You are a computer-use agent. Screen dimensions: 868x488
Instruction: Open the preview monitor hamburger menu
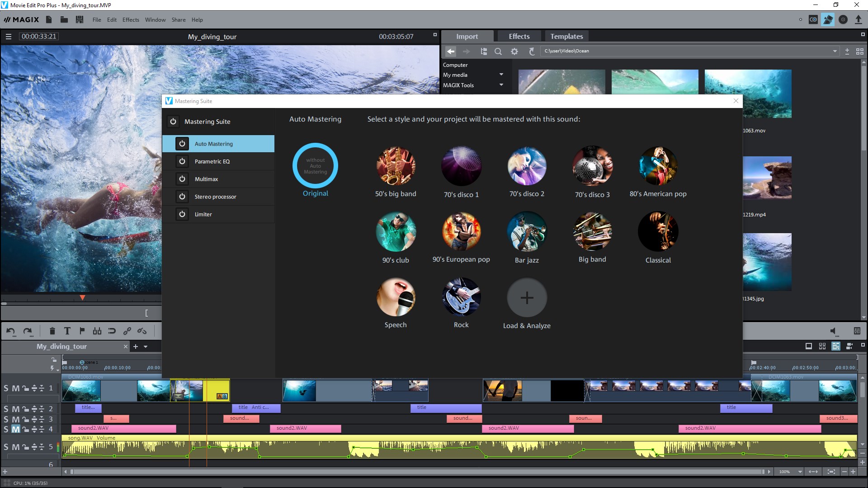coord(8,37)
